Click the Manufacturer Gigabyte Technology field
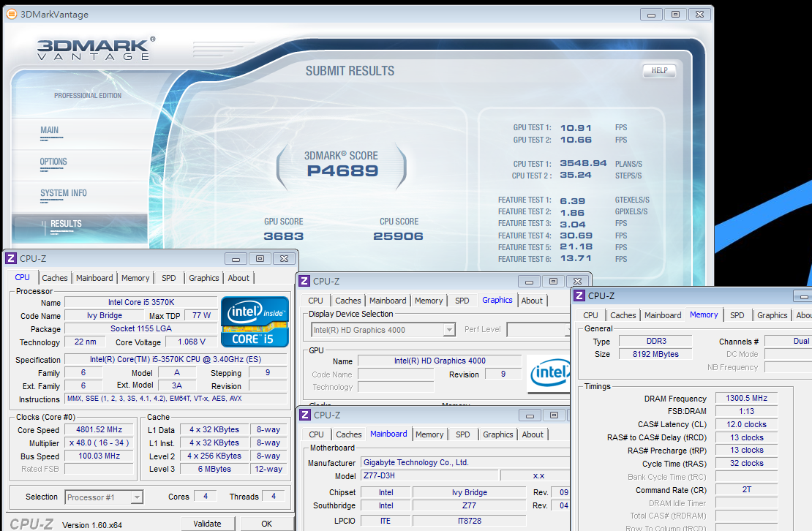Screen dimensions: 812x531 pos(465,463)
